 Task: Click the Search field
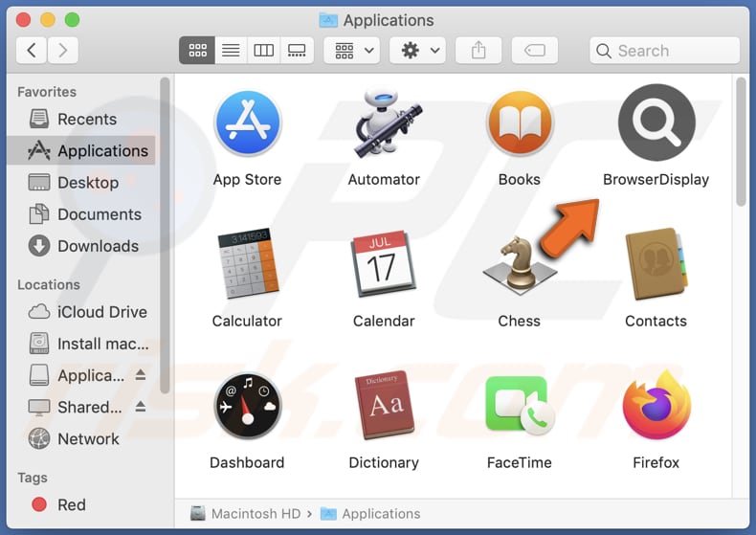pos(664,50)
